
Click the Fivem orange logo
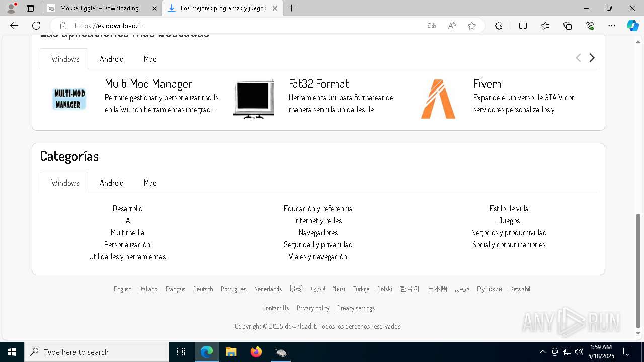438,99
